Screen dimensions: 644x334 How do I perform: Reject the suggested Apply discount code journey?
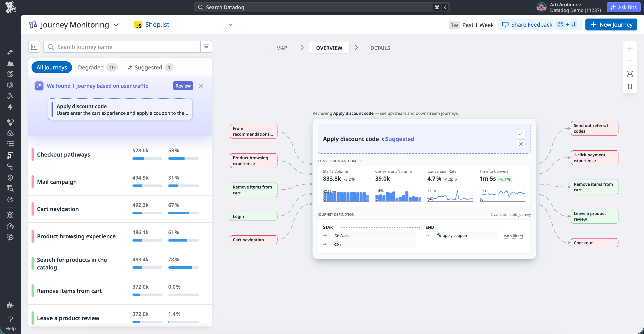[x=521, y=144]
